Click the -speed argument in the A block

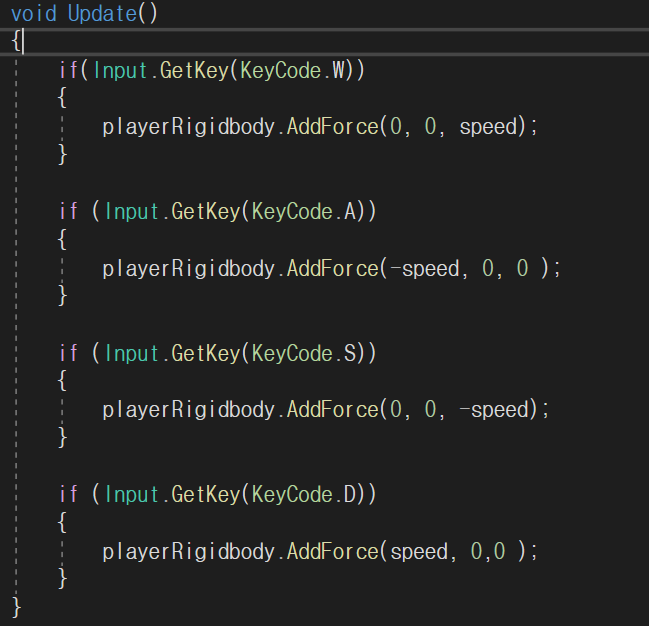click(425, 269)
